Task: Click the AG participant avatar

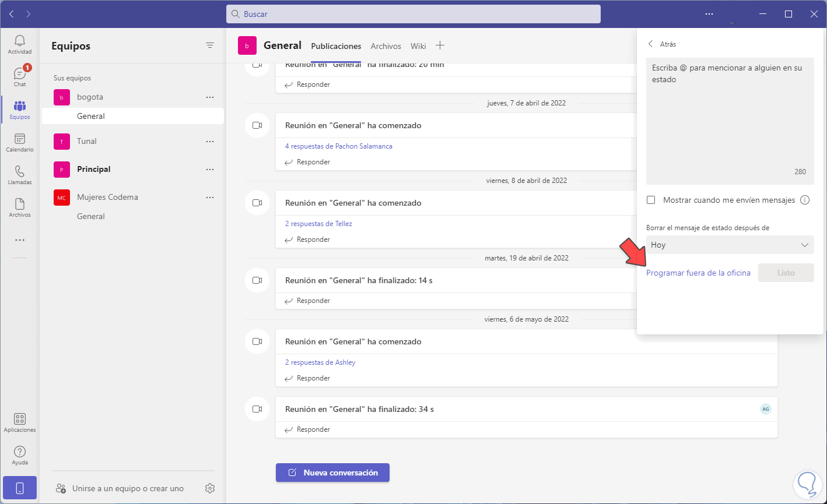Action: [766, 409]
